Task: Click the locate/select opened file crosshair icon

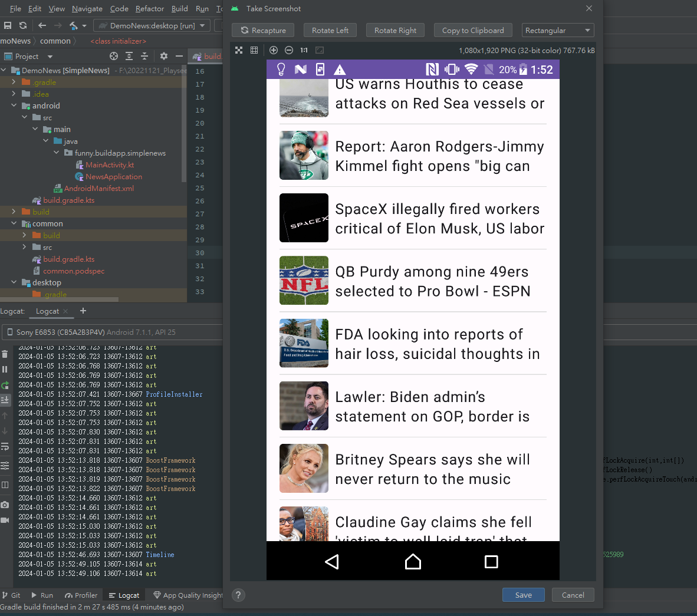Action: click(x=114, y=56)
